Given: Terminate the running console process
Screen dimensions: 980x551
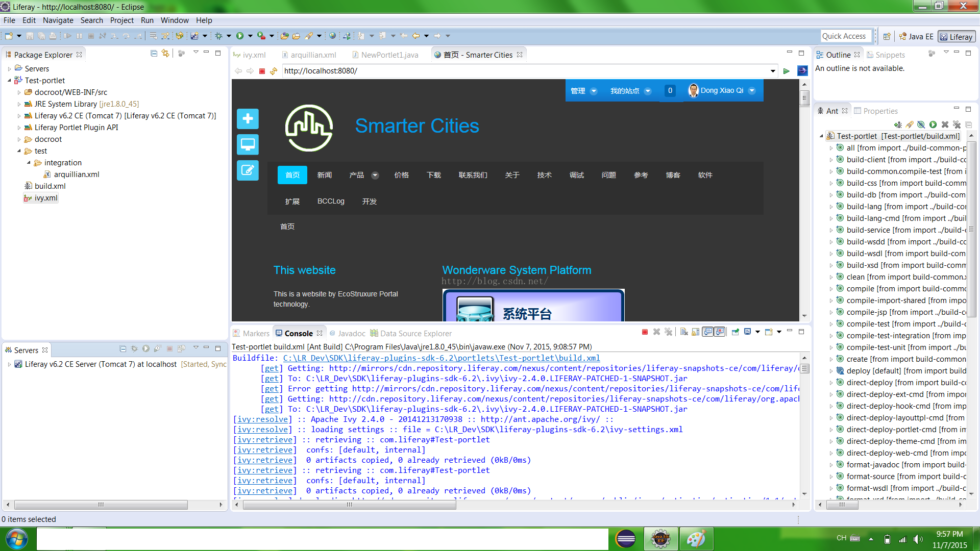Looking at the screenshot, I should tap(645, 332).
